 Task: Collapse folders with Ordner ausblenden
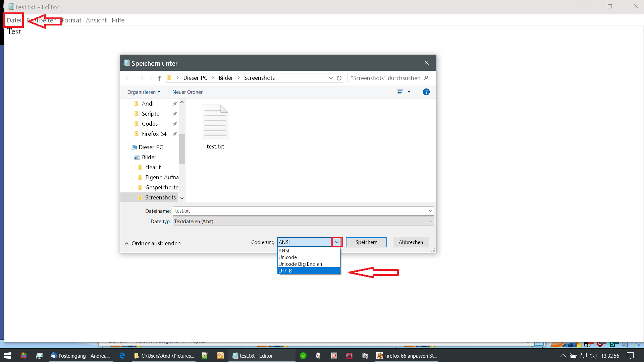[x=153, y=243]
